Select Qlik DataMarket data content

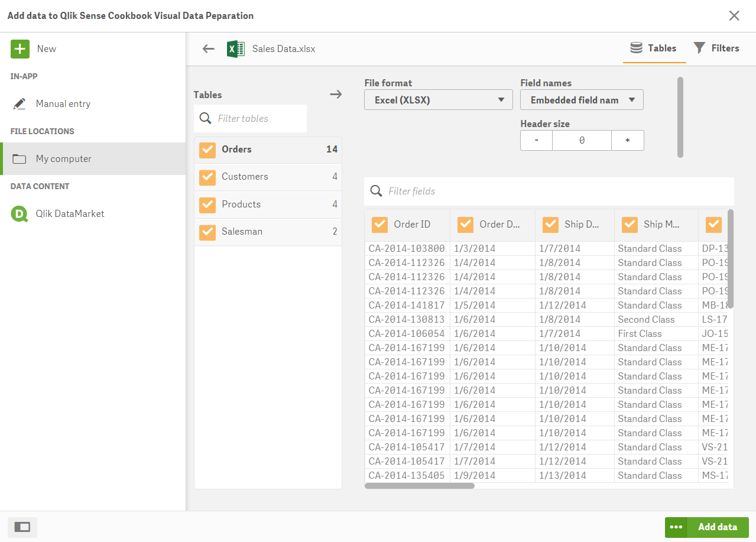tap(93, 214)
